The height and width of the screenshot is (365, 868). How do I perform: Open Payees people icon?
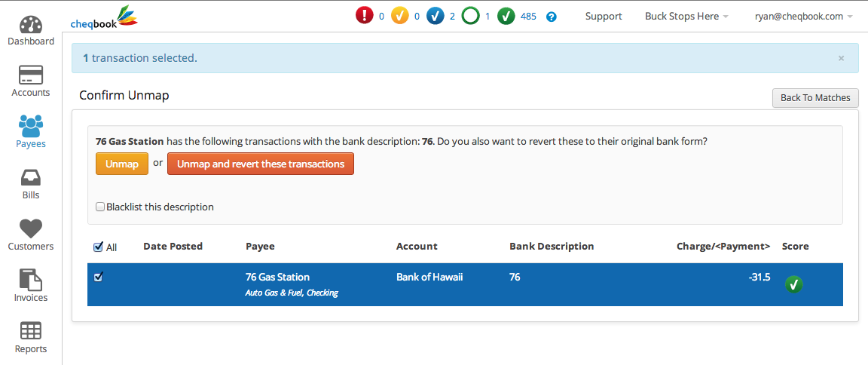click(31, 126)
